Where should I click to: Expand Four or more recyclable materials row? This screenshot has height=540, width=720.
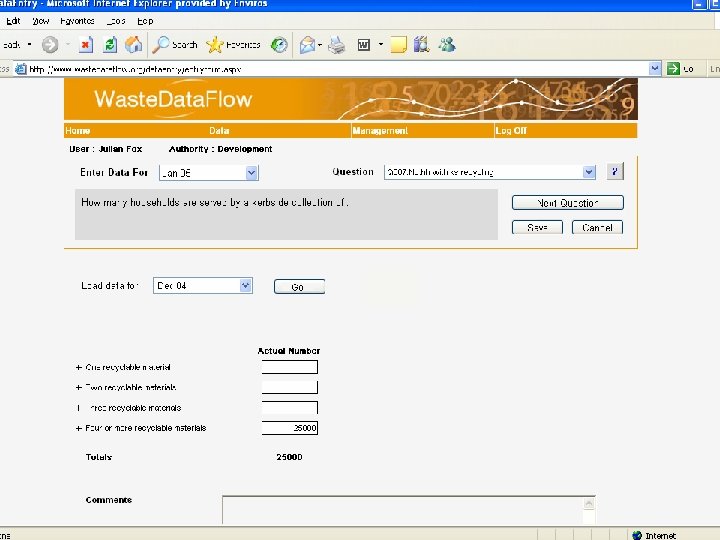coord(79,428)
